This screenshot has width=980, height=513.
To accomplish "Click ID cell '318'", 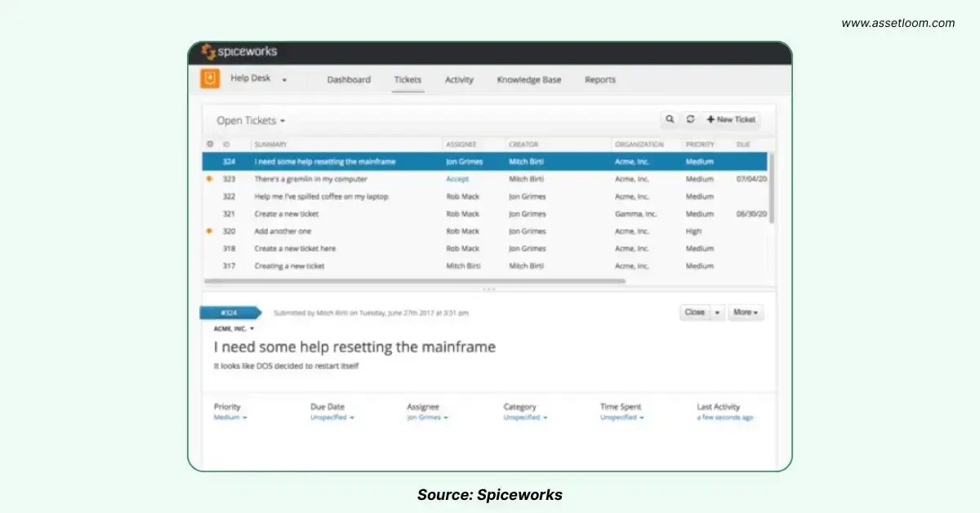I will pos(229,248).
